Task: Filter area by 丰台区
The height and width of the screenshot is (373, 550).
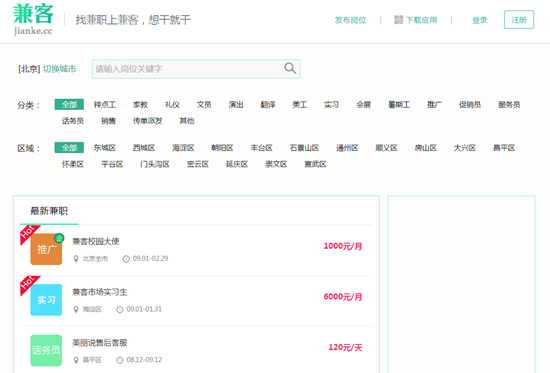Action: (x=262, y=148)
